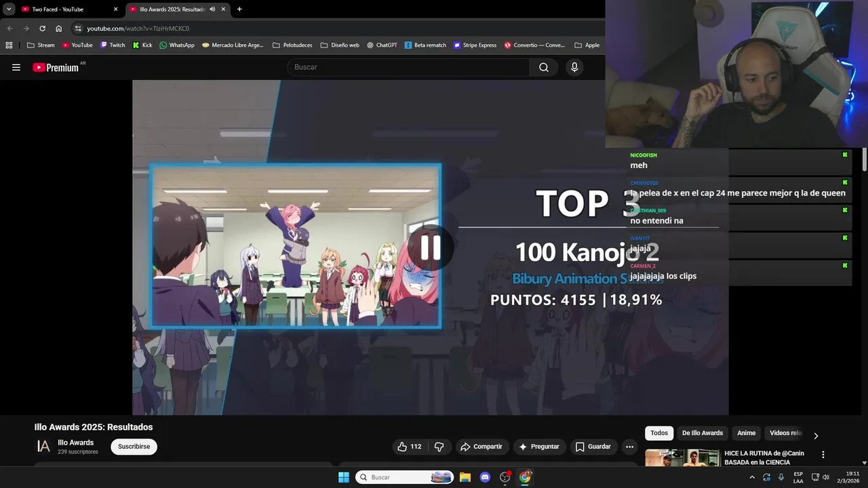868x488 pixels.
Task: Select the Anime filter chip
Action: tap(746, 433)
